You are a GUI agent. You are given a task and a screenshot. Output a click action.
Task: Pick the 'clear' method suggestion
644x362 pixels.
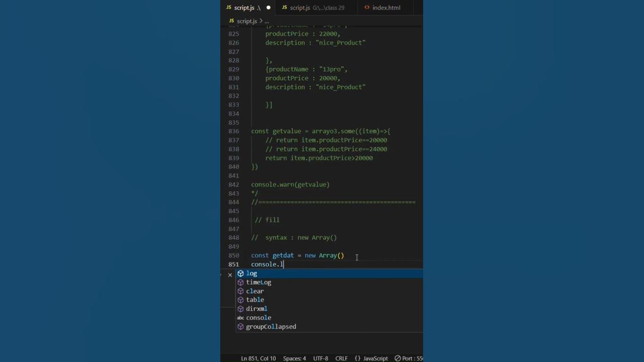(x=330, y=291)
